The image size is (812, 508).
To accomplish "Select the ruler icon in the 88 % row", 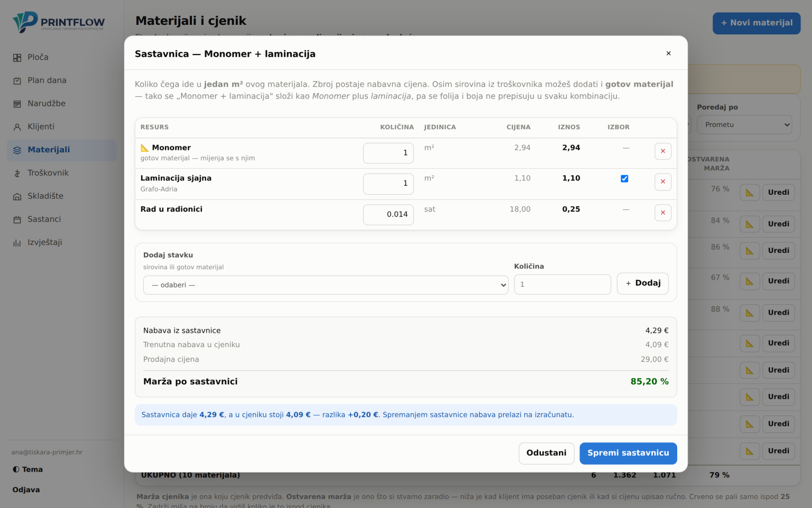I will point(750,313).
